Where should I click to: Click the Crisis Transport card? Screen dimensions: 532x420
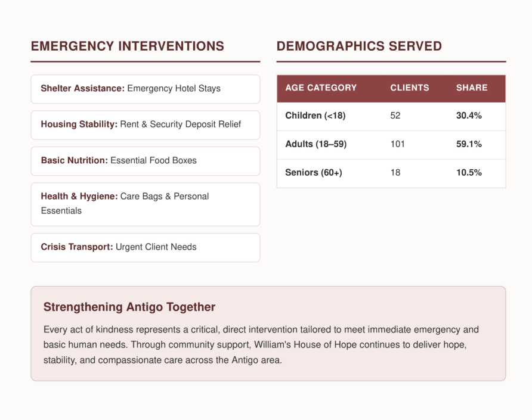click(x=145, y=247)
